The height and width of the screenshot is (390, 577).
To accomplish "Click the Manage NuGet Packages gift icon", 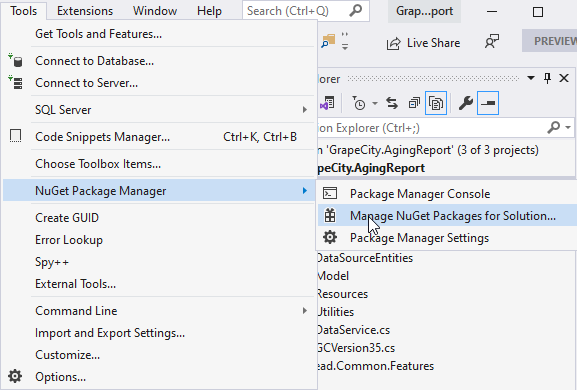I will (330, 215).
